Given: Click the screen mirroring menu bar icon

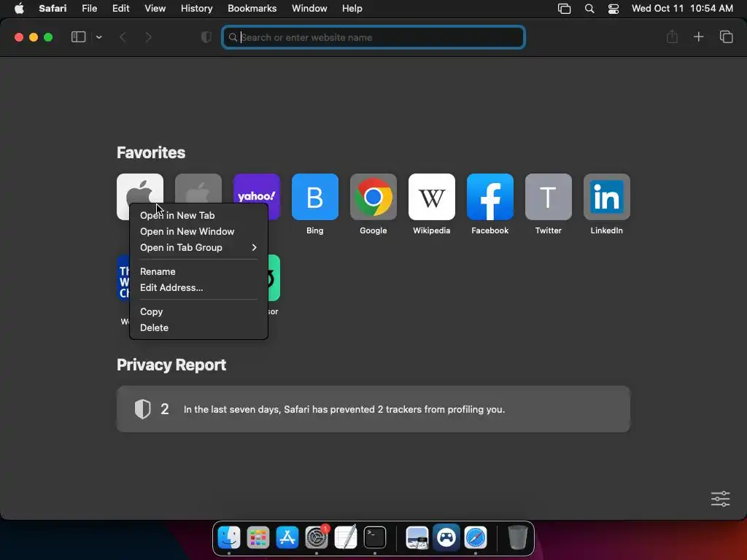Looking at the screenshot, I should pyautogui.click(x=564, y=9).
